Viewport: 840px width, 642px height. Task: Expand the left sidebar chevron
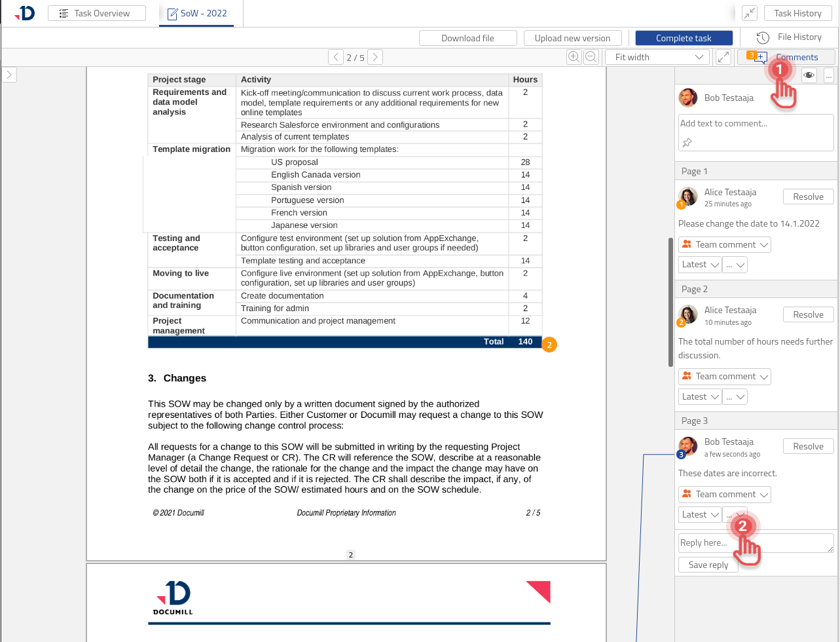coord(9,75)
